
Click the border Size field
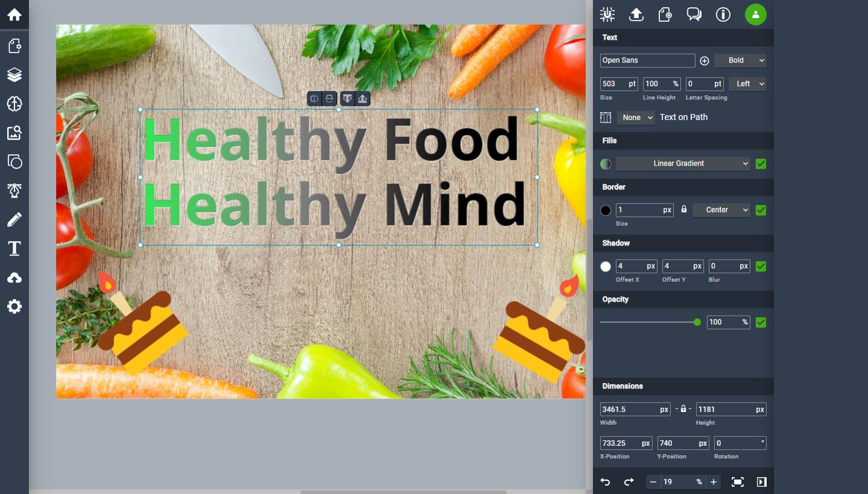tap(644, 210)
